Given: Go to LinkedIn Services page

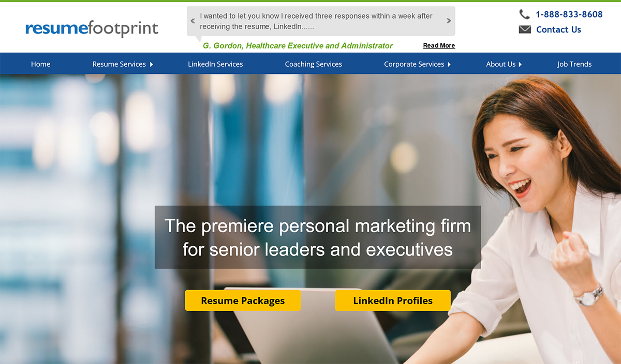Looking at the screenshot, I should pos(215,64).
